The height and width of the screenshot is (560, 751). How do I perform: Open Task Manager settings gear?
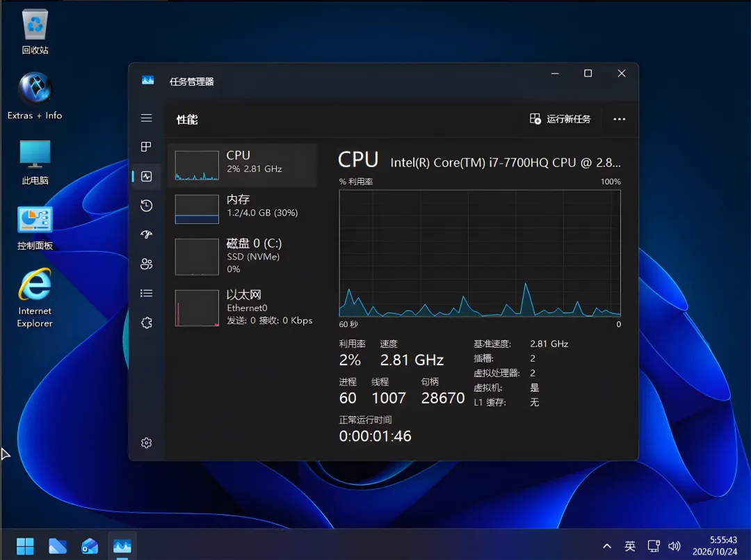[x=147, y=442]
